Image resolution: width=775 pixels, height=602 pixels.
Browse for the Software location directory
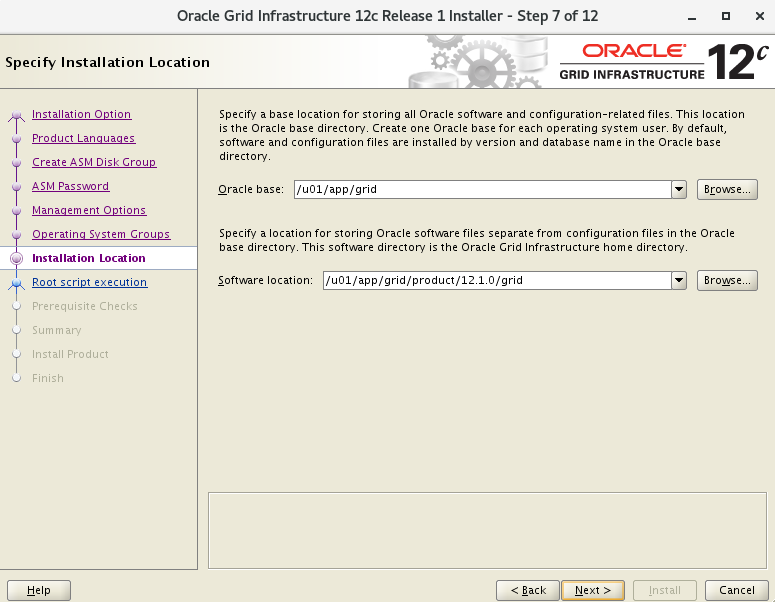point(727,281)
